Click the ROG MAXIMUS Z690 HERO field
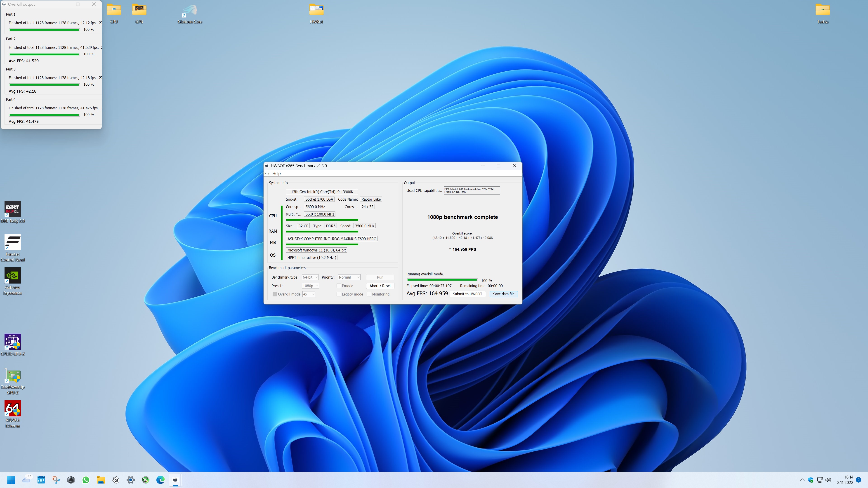Screen dimensions: 868x488 pyautogui.click(x=332, y=239)
